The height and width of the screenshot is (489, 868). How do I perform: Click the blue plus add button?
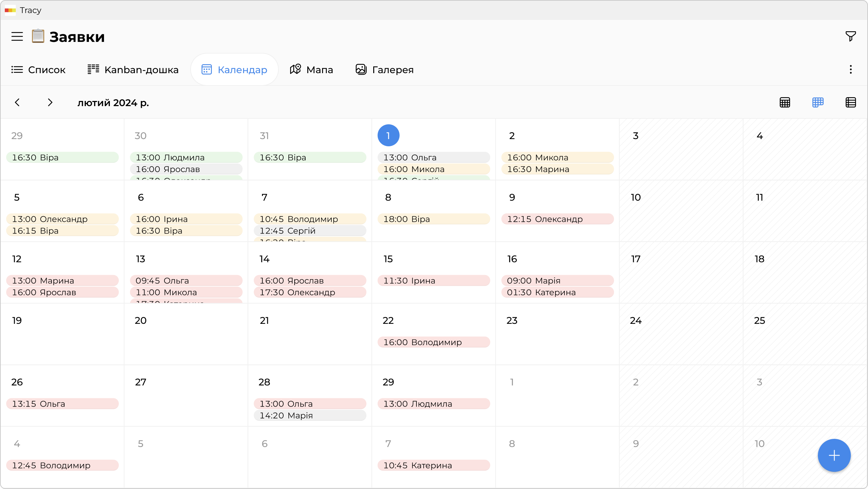point(834,455)
